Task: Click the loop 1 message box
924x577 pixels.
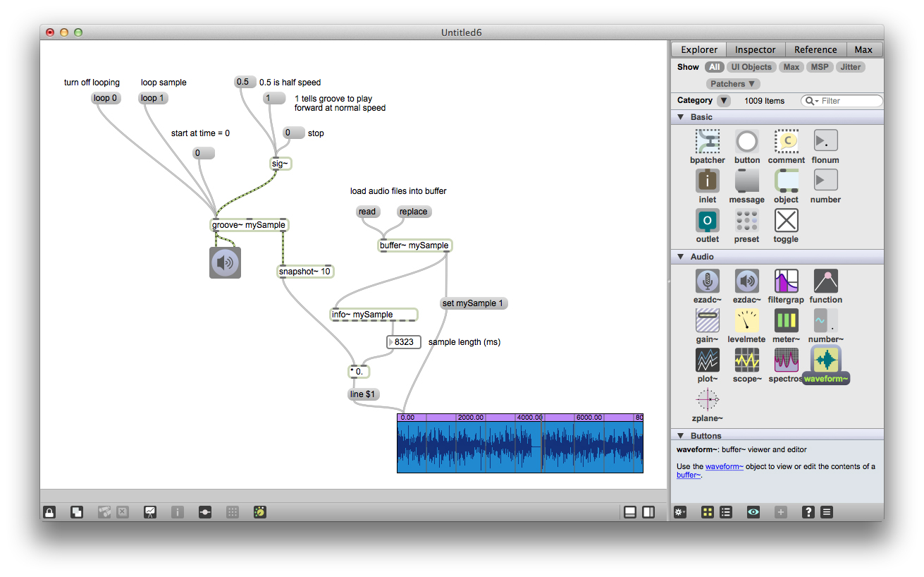Action: [x=153, y=98]
